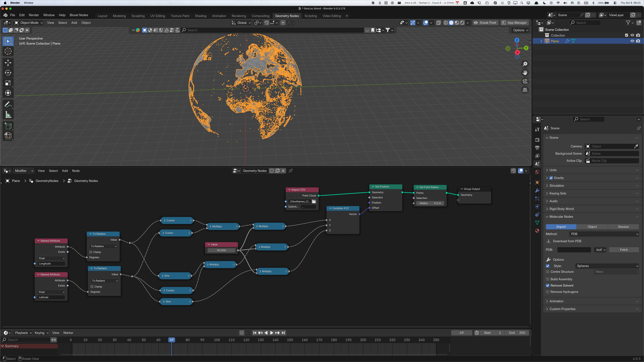Open the node editor Add menu
This screenshot has width=644, height=362.
point(65,171)
